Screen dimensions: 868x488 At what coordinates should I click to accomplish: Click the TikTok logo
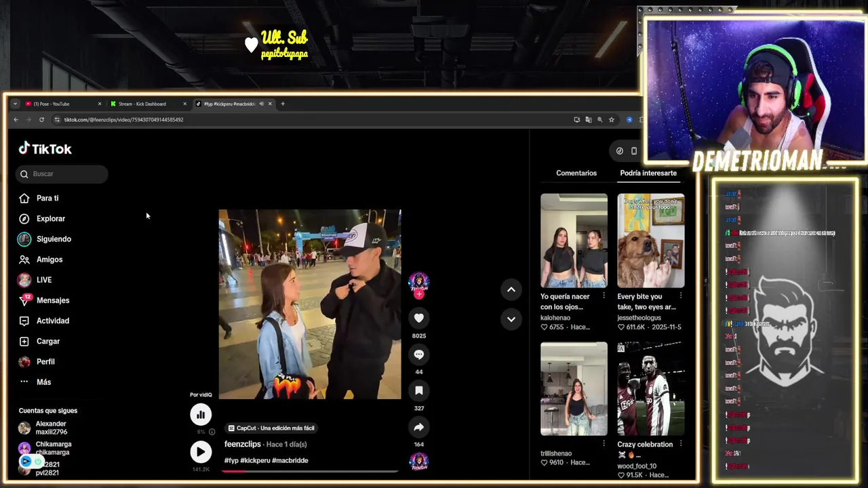pos(45,148)
